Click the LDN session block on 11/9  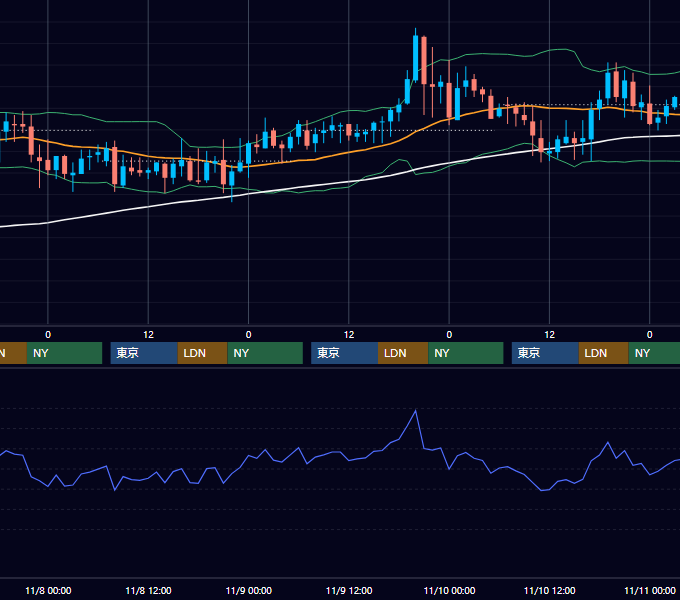(403, 353)
